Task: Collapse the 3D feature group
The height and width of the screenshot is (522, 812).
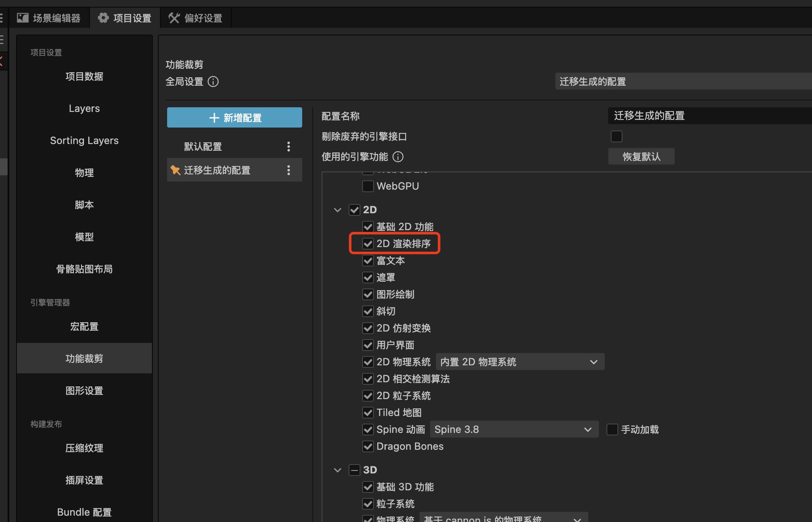Action: (338, 470)
